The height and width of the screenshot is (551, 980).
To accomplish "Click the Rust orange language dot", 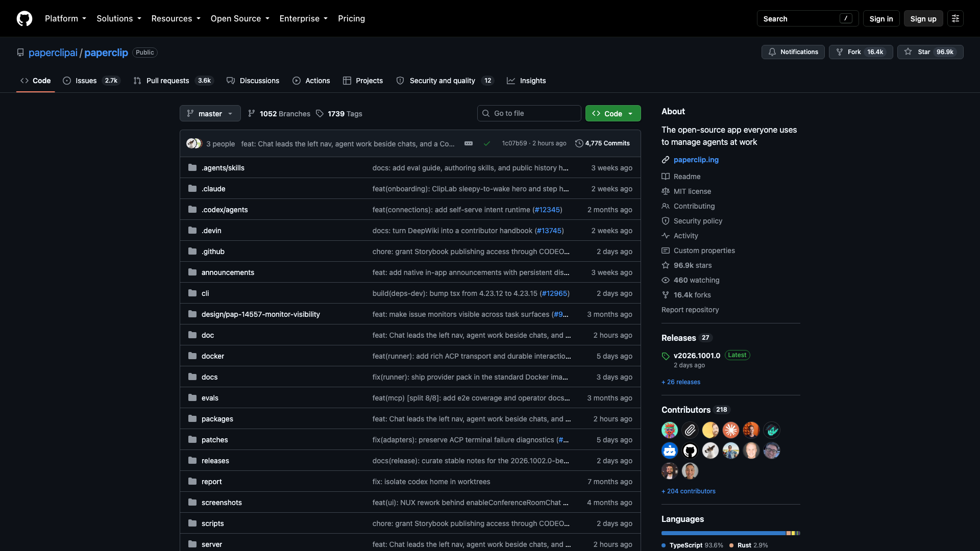I will [x=731, y=545].
